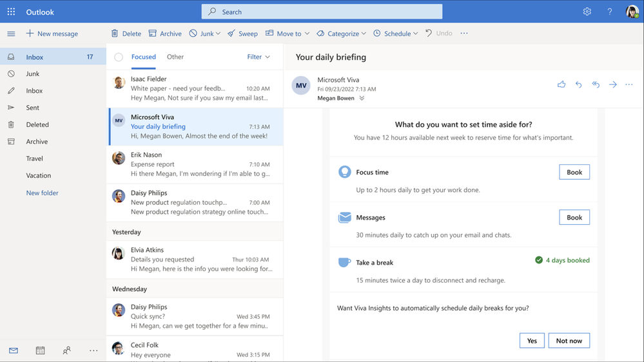Open Settings gear icon
The width and height of the screenshot is (644, 362).
pos(587,12)
